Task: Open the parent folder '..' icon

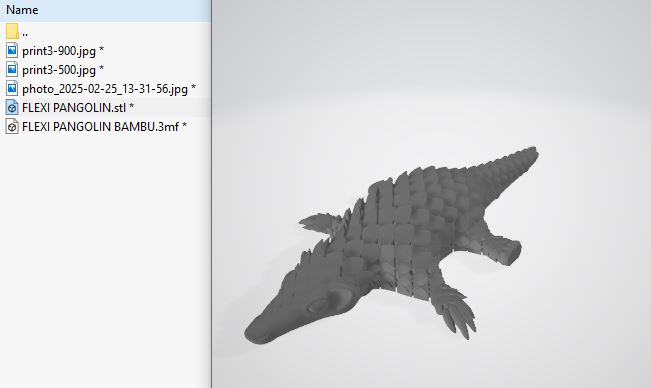Action: tap(12, 32)
